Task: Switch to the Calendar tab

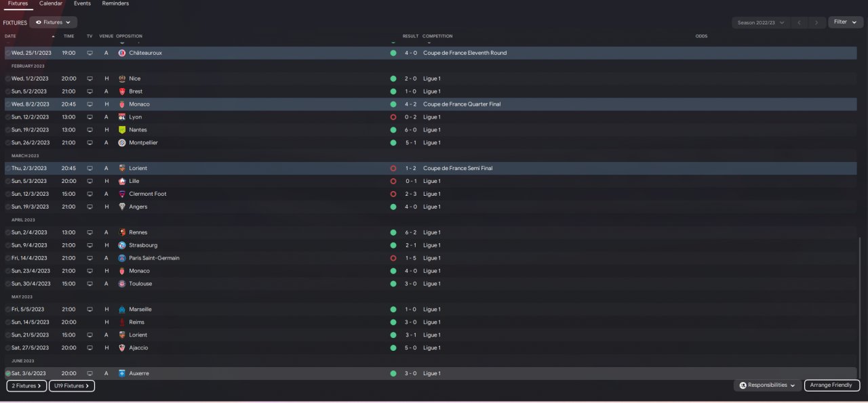Action: [x=51, y=3]
